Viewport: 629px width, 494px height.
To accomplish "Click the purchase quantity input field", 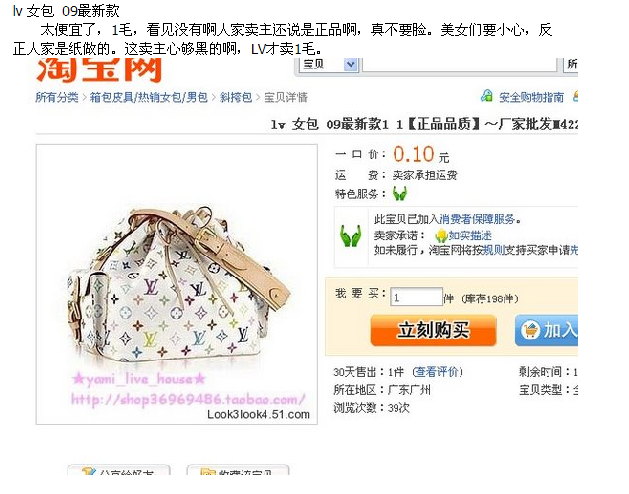I will [416, 297].
